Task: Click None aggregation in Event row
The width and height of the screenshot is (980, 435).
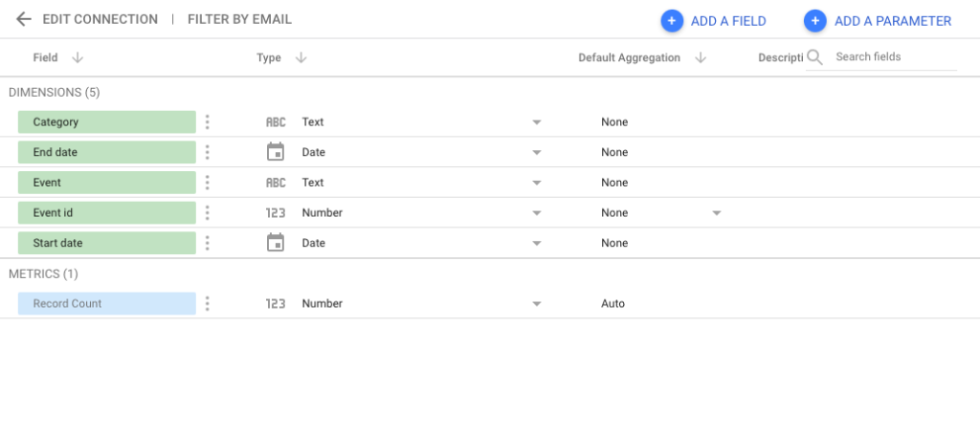Action: 614,183
